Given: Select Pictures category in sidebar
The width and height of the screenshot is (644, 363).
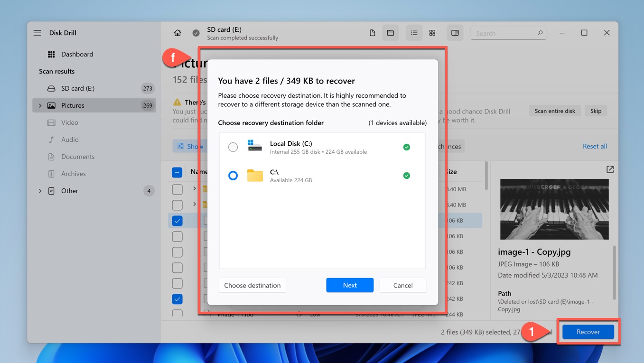Looking at the screenshot, I should [94, 105].
